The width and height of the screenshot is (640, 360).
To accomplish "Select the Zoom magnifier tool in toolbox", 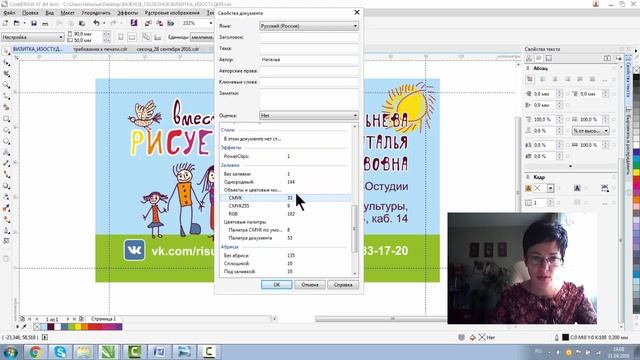I will [x=6, y=85].
